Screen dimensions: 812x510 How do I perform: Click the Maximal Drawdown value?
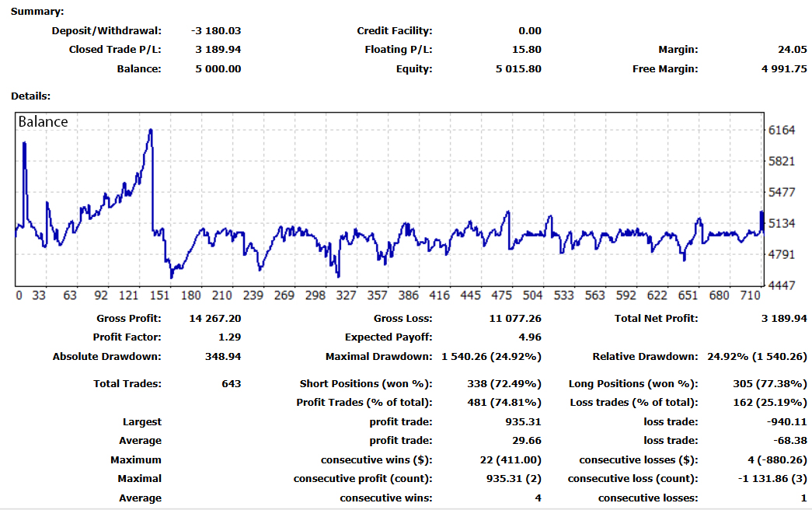coord(491,357)
